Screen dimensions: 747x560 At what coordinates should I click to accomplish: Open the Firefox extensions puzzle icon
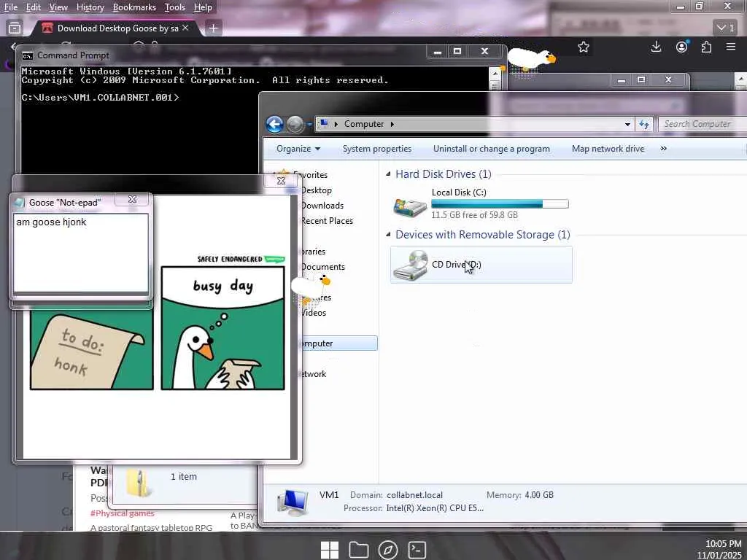click(706, 47)
